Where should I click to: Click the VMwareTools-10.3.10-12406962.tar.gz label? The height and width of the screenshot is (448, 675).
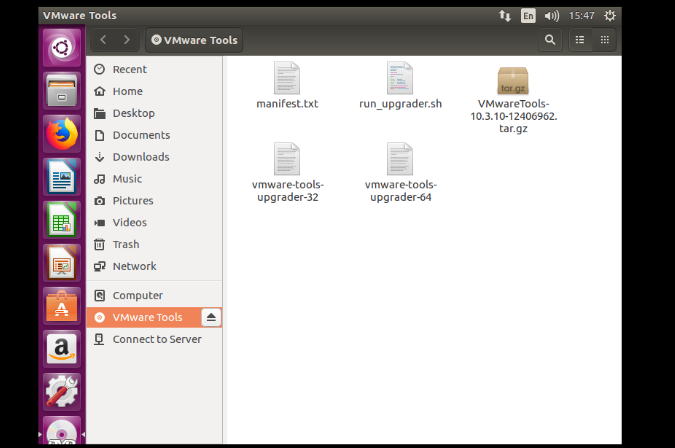point(513,116)
